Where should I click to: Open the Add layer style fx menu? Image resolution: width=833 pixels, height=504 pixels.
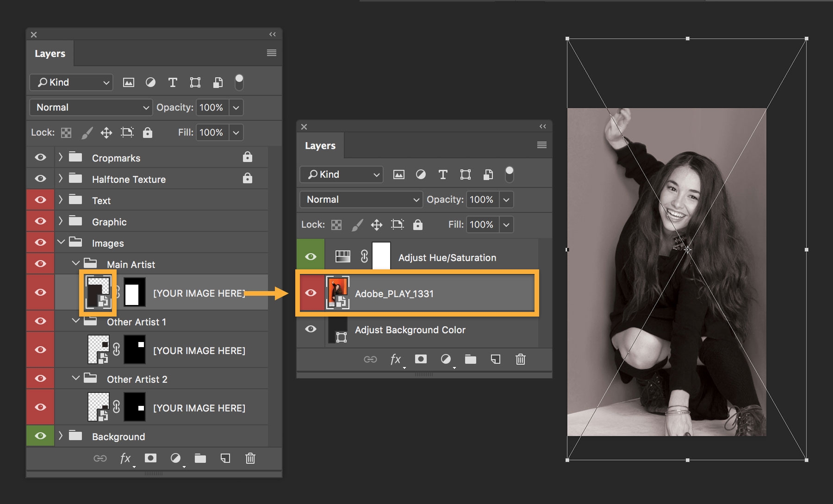pos(124,458)
